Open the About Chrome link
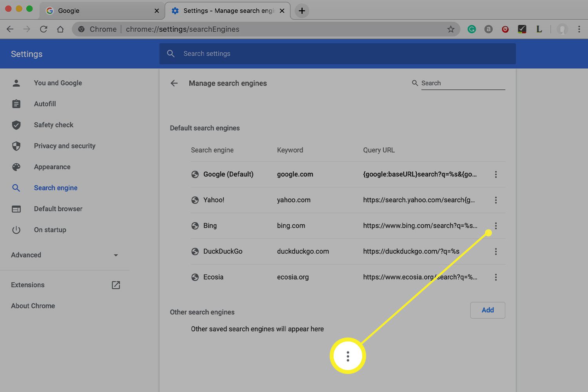Screen dimensions: 588x392 (33, 306)
